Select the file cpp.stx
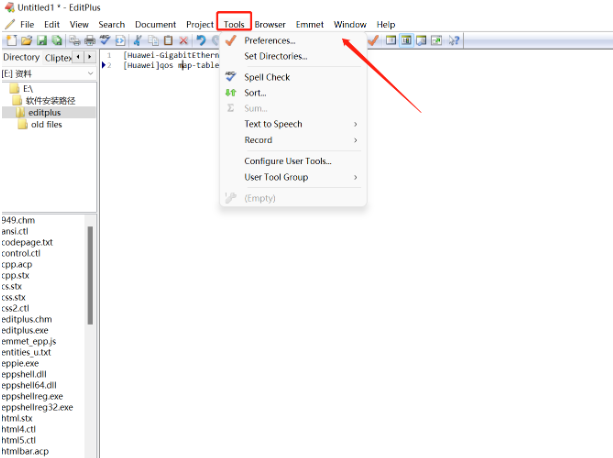 [15, 275]
